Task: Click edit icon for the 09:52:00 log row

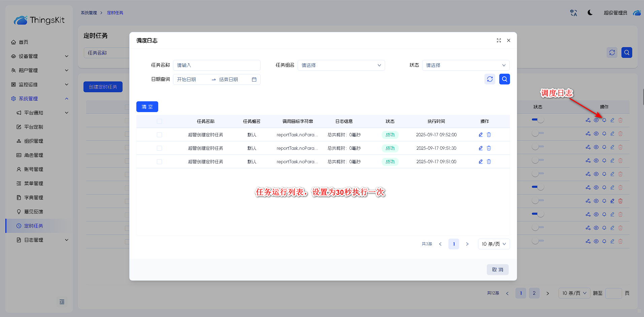Action: pyautogui.click(x=481, y=135)
